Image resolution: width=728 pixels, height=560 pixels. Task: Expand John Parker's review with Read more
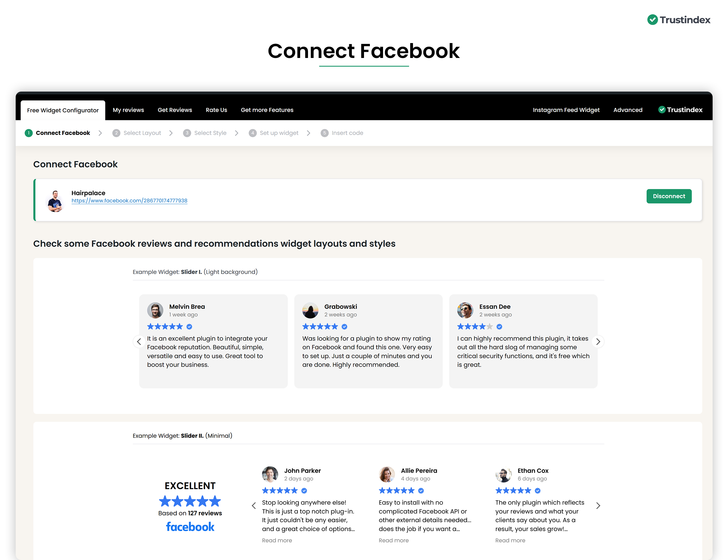click(277, 540)
